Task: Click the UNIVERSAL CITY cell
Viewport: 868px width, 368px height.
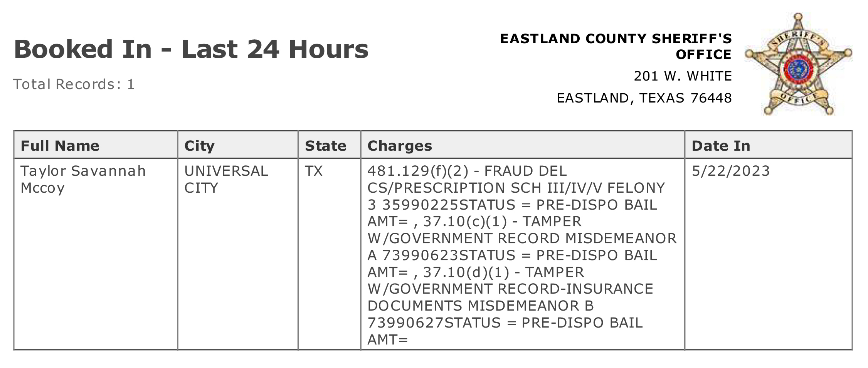Action: point(226,179)
